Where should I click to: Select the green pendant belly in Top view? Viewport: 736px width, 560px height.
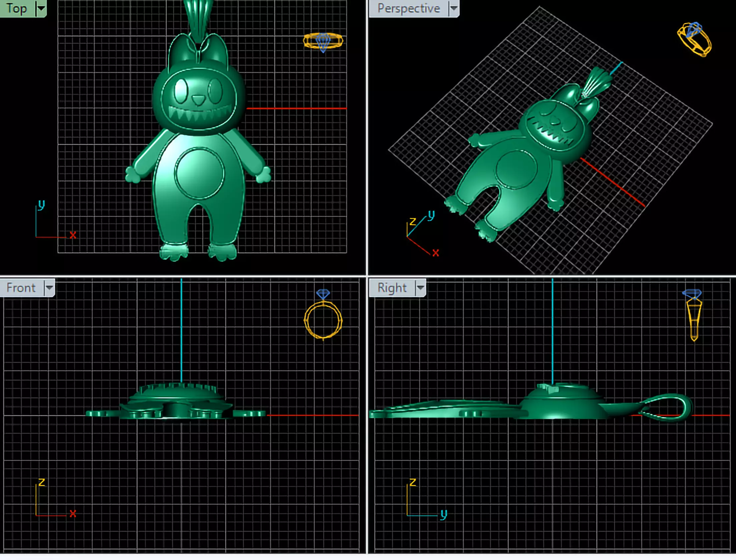click(x=199, y=173)
